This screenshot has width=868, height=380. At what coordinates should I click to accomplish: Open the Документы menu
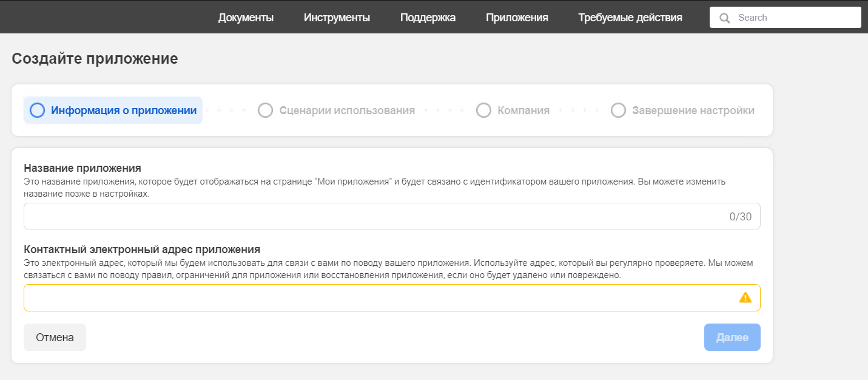[246, 18]
